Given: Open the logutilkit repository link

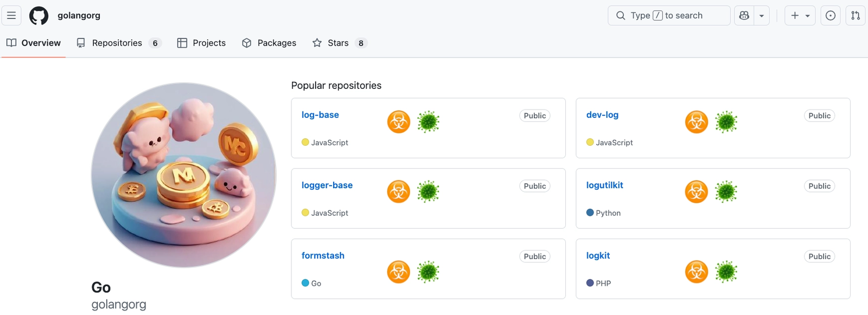Looking at the screenshot, I should 604,185.
